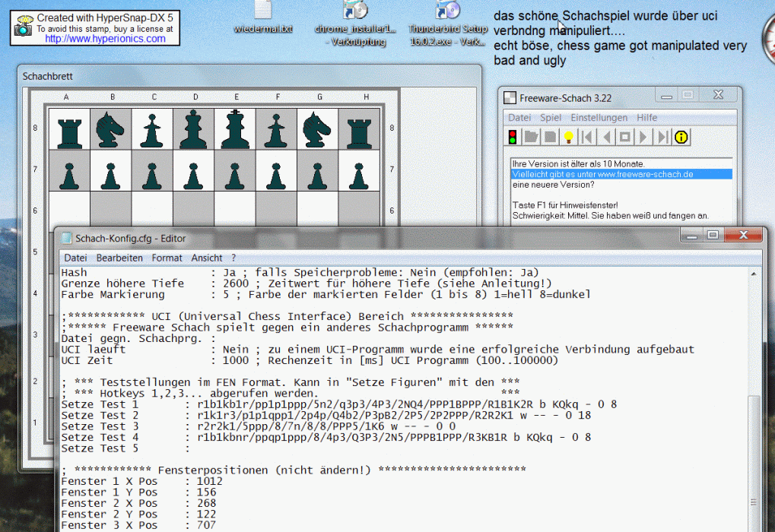Jump to the last move in Freeware-Schach
Image resolution: width=775 pixels, height=532 pixels.
(x=662, y=138)
